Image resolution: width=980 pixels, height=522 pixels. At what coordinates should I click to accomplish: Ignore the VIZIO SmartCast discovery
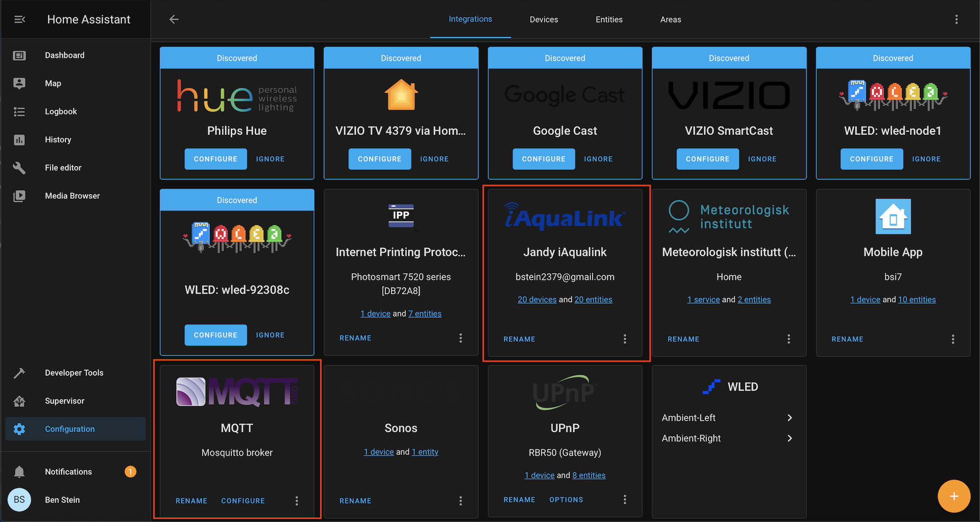pos(762,159)
